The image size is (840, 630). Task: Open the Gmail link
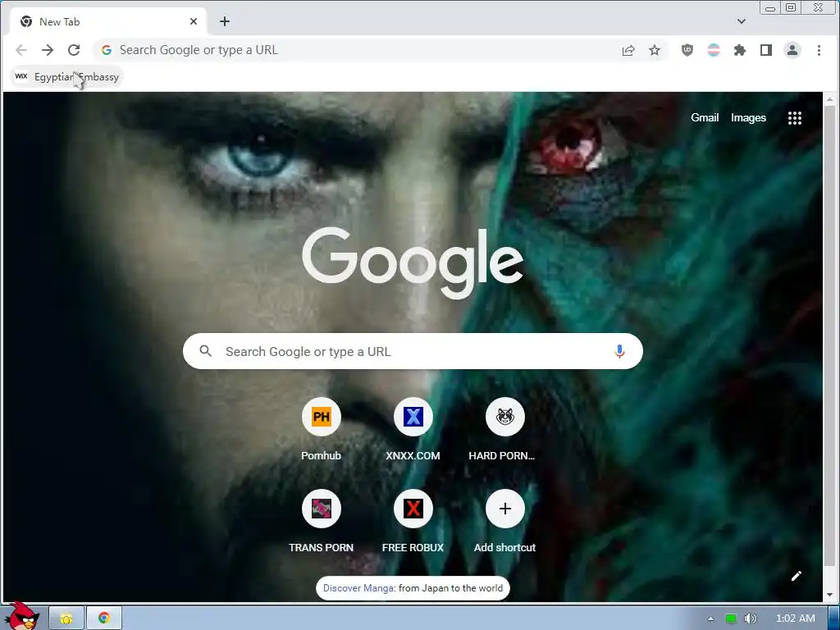pos(705,118)
